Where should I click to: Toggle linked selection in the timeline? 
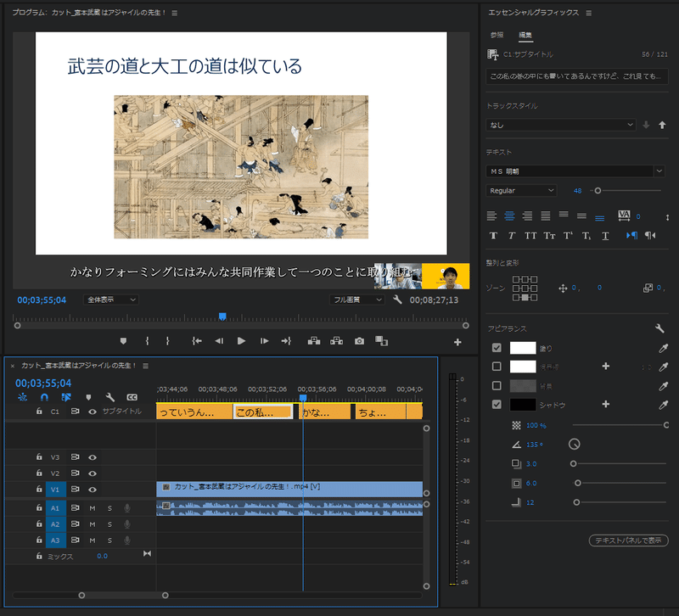coord(66,397)
